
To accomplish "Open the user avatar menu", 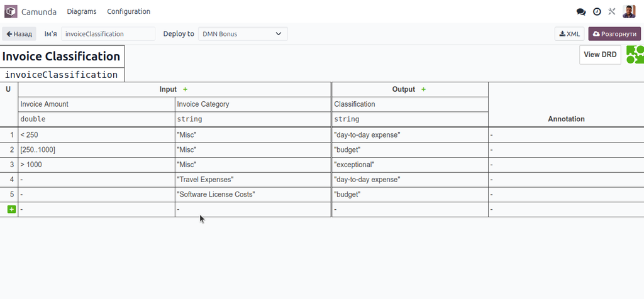I will point(629,11).
